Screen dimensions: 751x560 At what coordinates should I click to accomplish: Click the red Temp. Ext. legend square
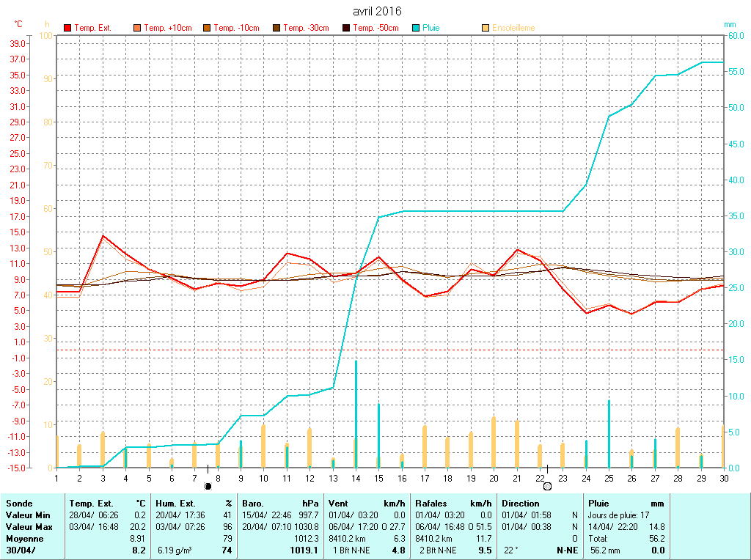pos(67,28)
